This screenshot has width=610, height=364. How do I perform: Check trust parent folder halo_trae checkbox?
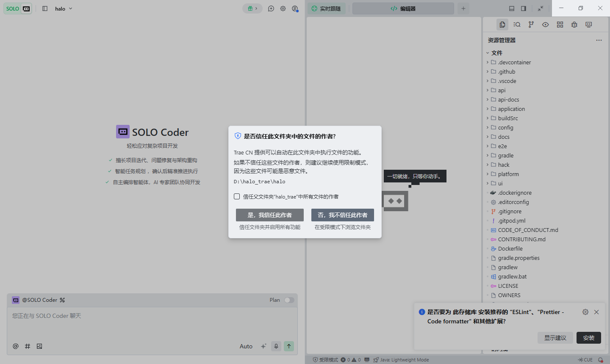tap(237, 196)
